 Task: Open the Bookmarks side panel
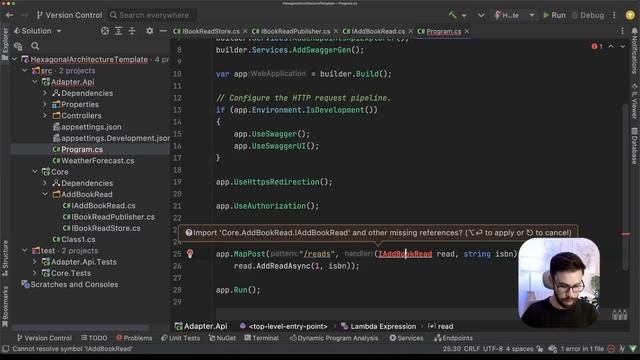pos(5,306)
